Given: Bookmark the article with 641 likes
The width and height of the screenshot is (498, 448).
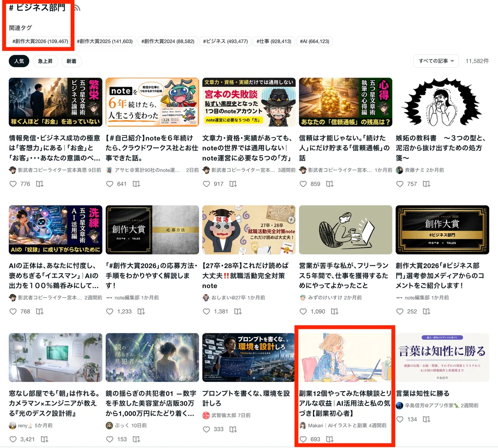Looking at the screenshot, I should tap(137, 184).
